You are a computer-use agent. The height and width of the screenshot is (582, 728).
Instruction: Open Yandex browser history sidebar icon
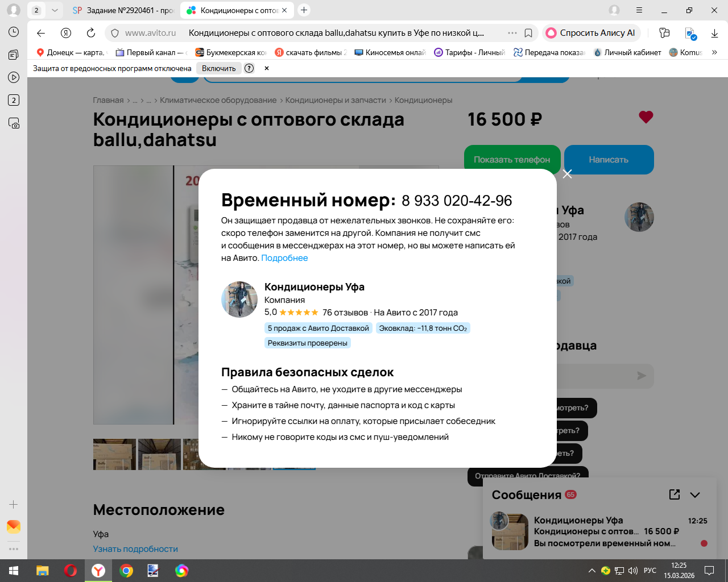click(14, 32)
